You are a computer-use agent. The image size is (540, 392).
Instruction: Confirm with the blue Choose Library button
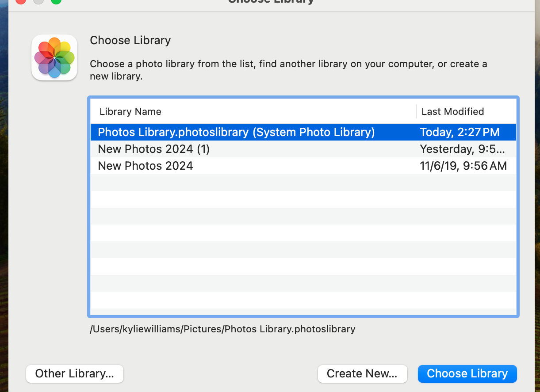(x=467, y=373)
